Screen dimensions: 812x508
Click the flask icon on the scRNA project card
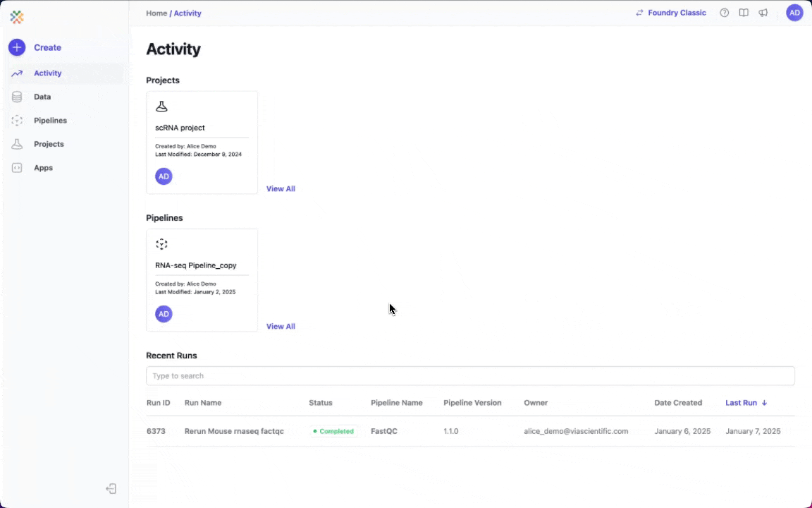click(x=161, y=106)
